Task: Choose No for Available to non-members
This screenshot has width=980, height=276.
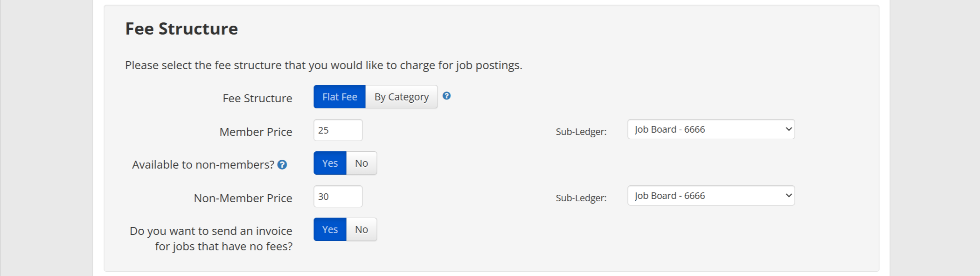Action: [361, 163]
